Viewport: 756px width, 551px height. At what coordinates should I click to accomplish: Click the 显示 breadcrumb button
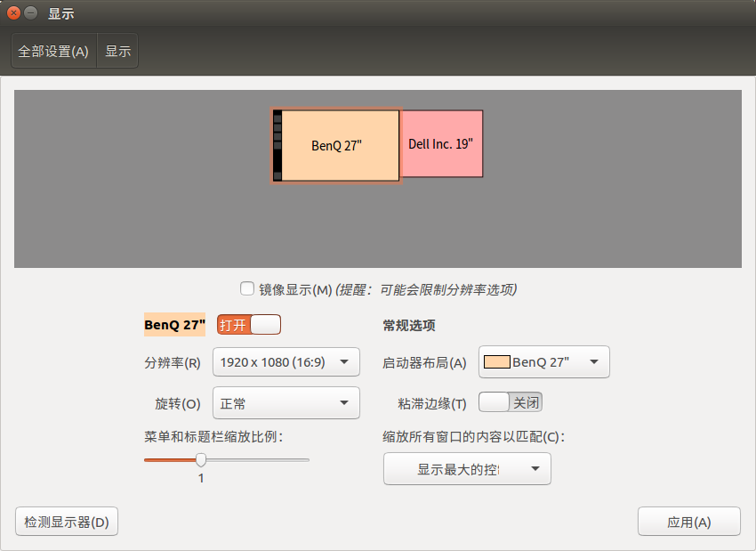pyautogui.click(x=118, y=51)
